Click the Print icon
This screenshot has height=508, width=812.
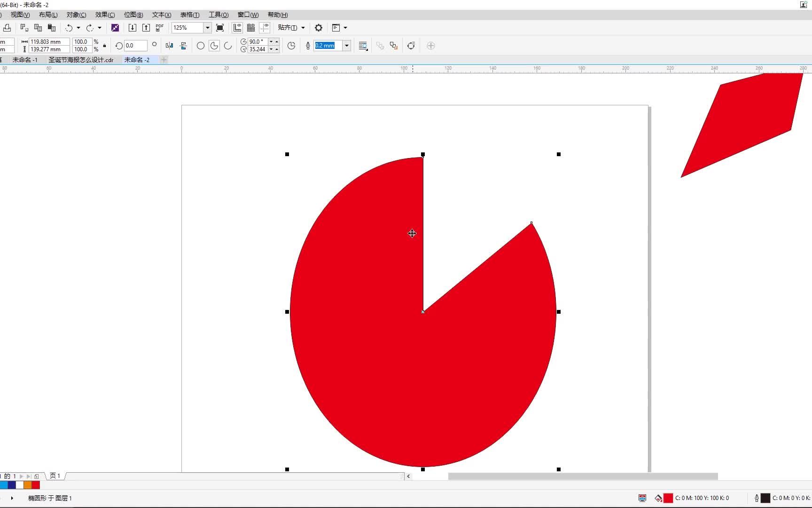pos(7,28)
